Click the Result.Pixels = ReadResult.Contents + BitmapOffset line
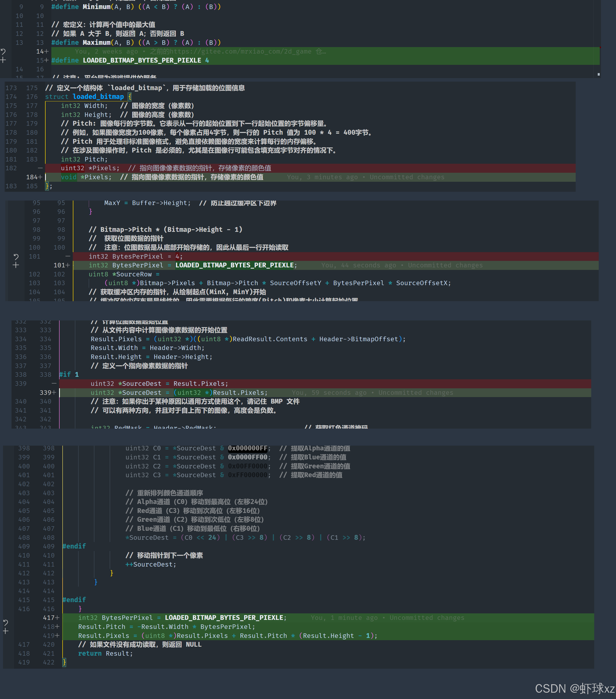Viewport: 616px width, 699px height. click(x=248, y=339)
